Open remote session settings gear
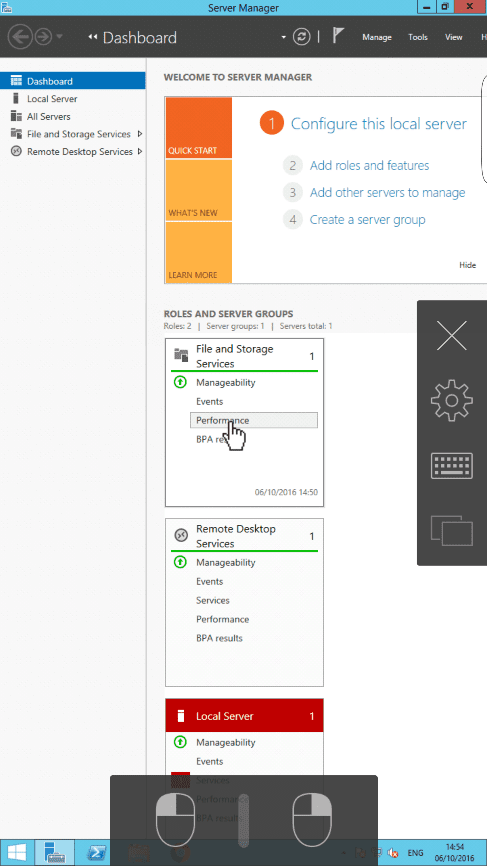Viewport: 487px width, 866px height. tap(452, 400)
